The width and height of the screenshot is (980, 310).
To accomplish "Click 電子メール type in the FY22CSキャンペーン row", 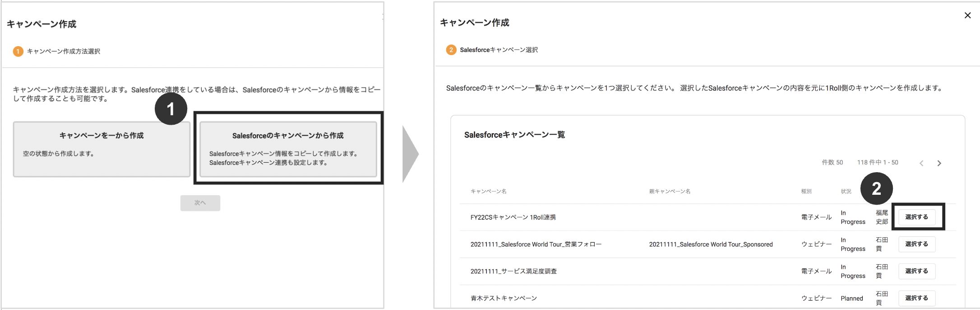I will coord(816,217).
